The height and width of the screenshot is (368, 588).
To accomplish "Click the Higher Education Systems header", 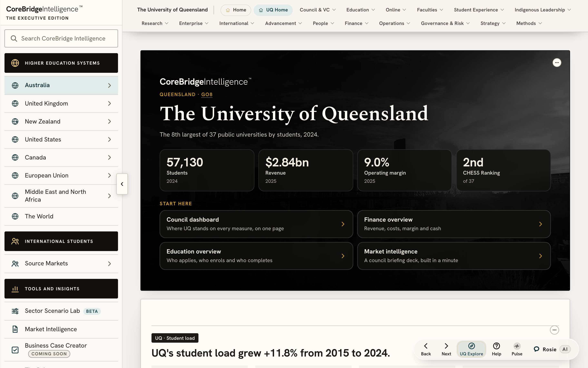I will (x=61, y=63).
